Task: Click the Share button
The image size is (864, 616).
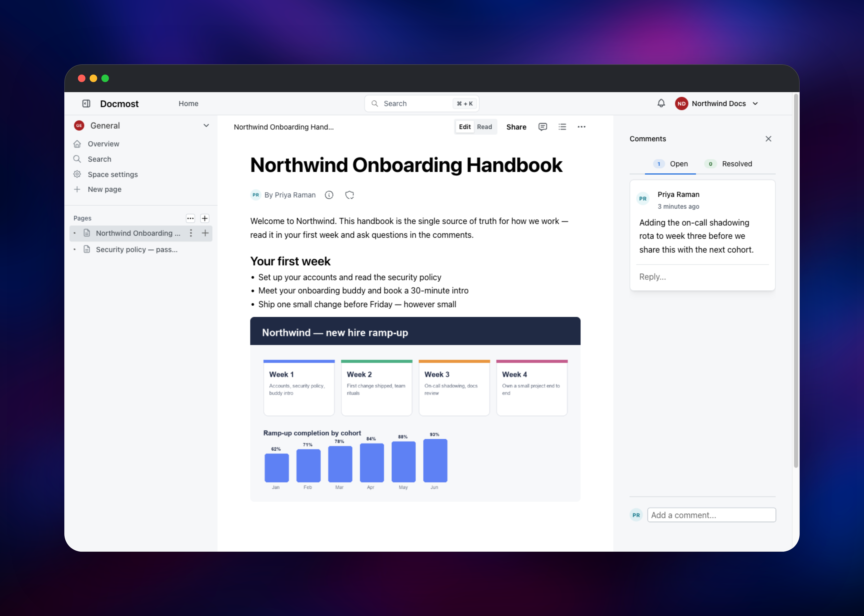Action: click(516, 127)
